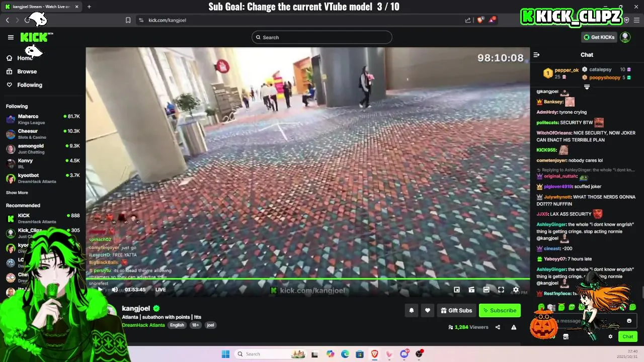Click the Get KICKs button
This screenshot has height=362, width=644.
[x=599, y=37]
